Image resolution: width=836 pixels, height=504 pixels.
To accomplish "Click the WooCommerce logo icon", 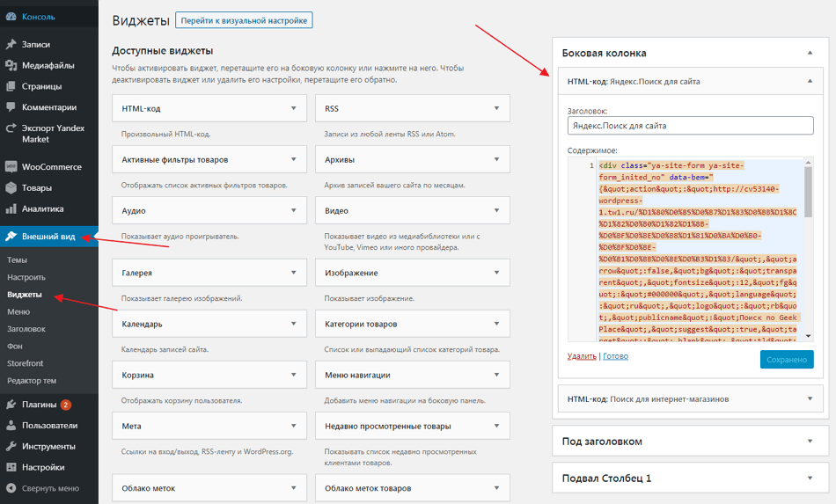I will click(11, 166).
